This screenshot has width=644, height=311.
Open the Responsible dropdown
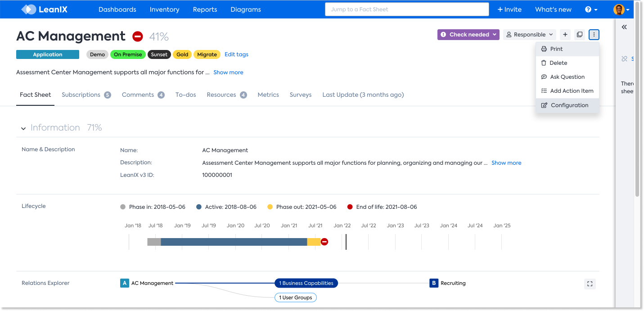(530, 35)
